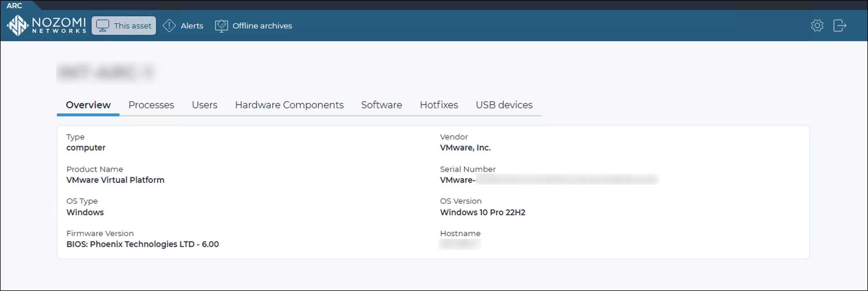The image size is (868, 291).
Task: Click the monitor icon in This asset
Action: coord(103,25)
